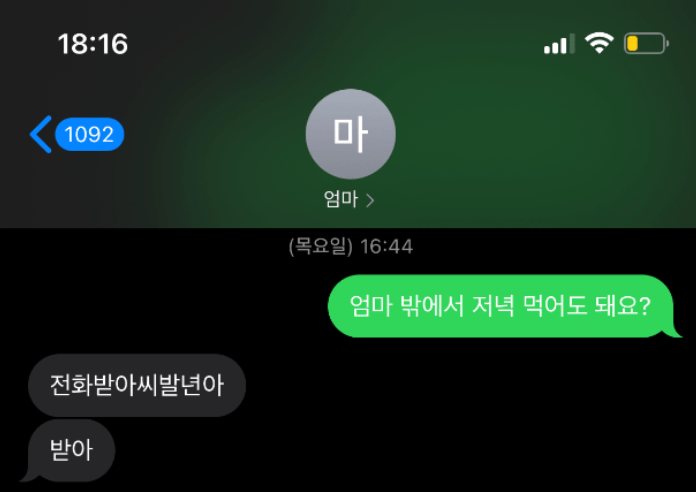
Task: Tap the word 엄마 in the green message
Action: pos(371,306)
